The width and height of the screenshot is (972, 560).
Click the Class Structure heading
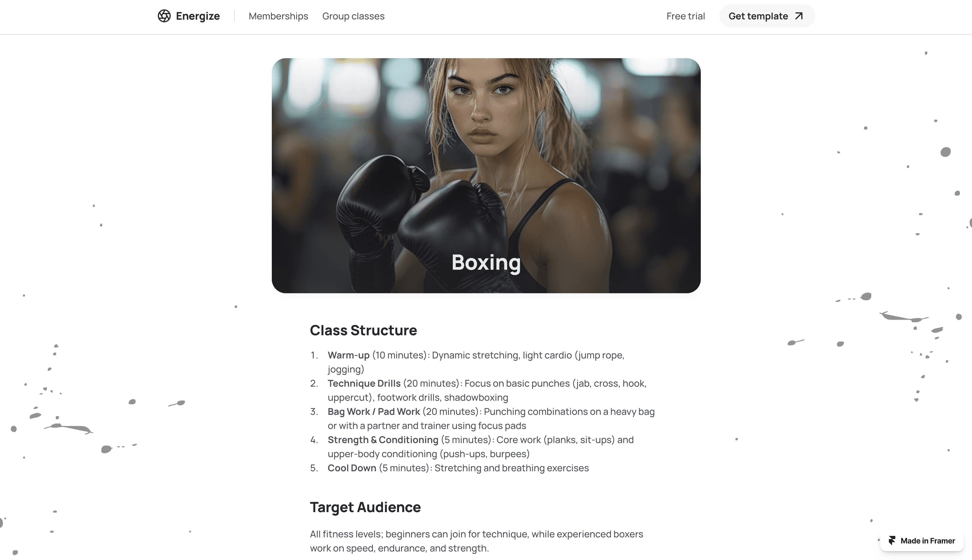363,330
